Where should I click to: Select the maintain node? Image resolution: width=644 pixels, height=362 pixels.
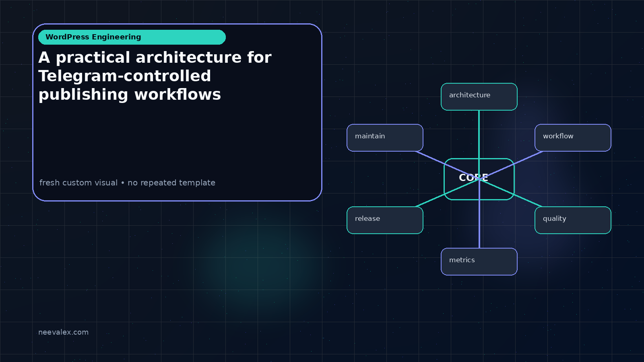[385, 138]
